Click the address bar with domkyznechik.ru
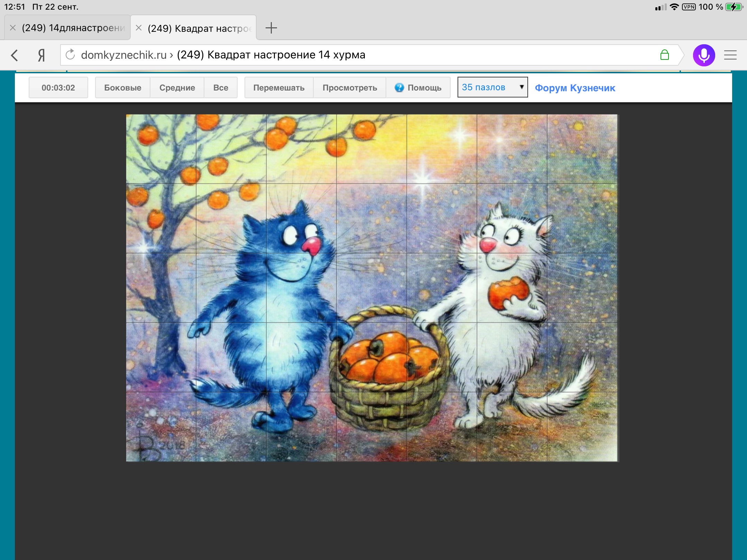Image resolution: width=747 pixels, height=560 pixels. pyautogui.click(x=369, y=55)
